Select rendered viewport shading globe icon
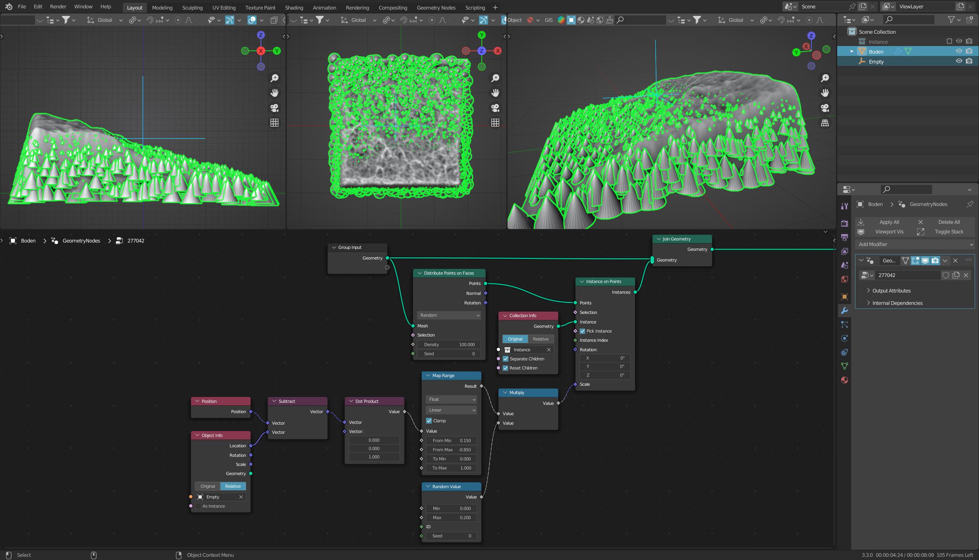 point(600,20)
